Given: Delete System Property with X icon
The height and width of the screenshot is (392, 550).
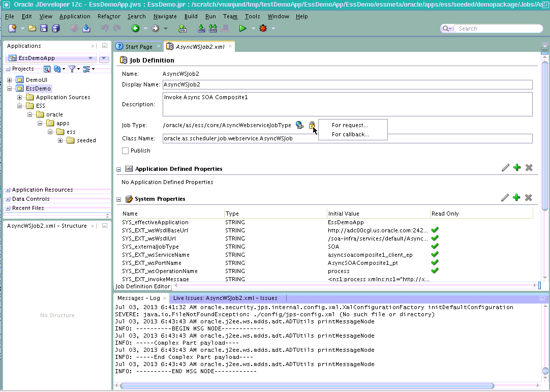Looking at the screenshot, I should pyautogui.click(x=529, y=198).
